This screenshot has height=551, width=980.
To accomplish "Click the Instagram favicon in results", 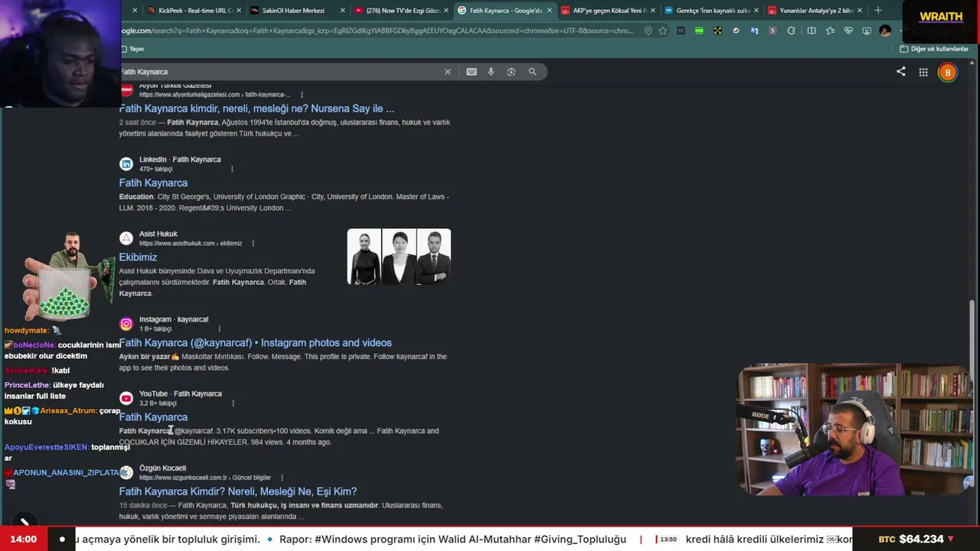I will coord(126,324).
